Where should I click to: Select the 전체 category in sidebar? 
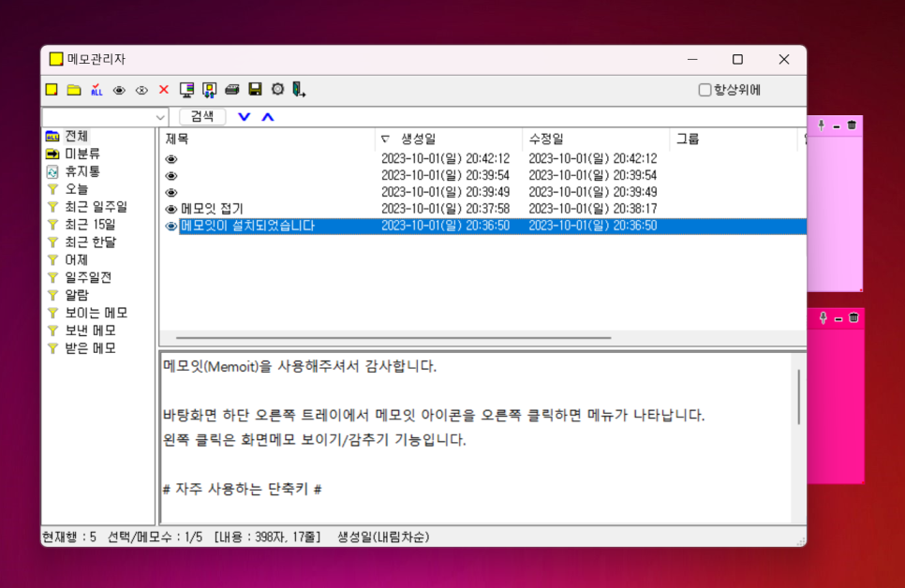76,136
